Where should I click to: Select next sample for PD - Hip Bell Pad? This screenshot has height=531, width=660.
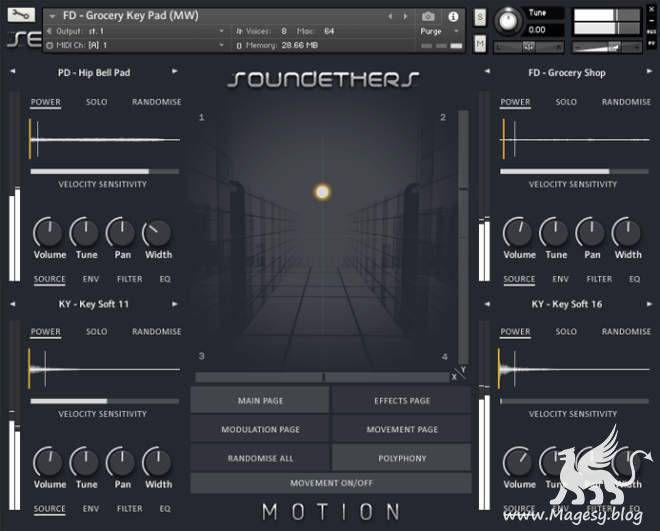tap(174, 72)
